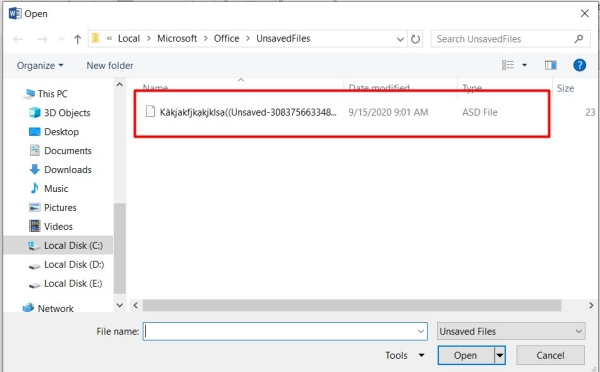
Task: Expand the address bar history dropdown
Action: (400, 39)
